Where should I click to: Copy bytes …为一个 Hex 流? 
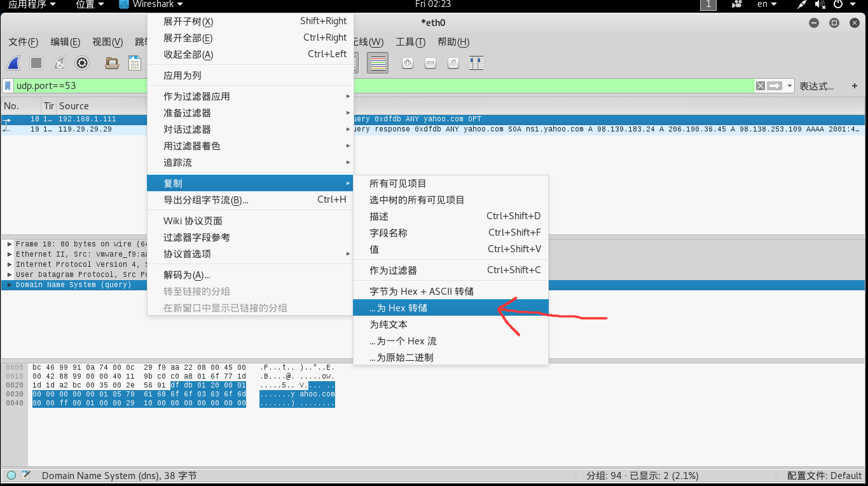pos(450,341)
